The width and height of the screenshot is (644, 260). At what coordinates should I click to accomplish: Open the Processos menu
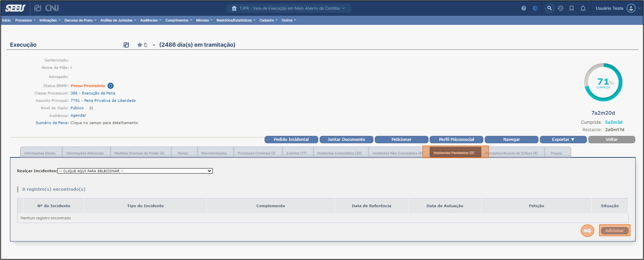tap(25, 20)
